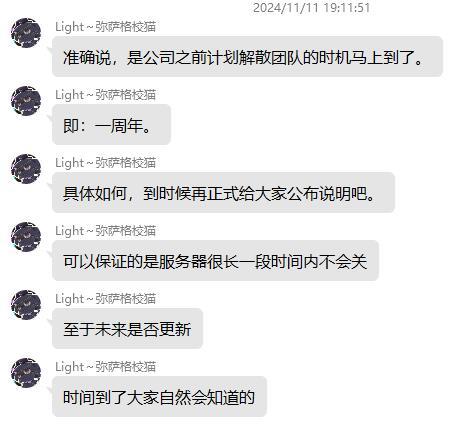The image size is (453, 426).
Task: Click empty chat area right of 即：一周年
Action: [310, 125]
